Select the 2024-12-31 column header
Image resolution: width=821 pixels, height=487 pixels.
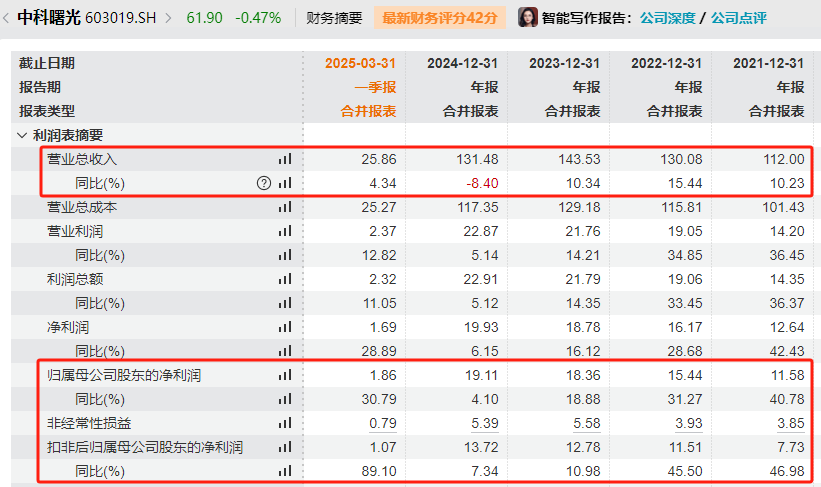point(462,63)
